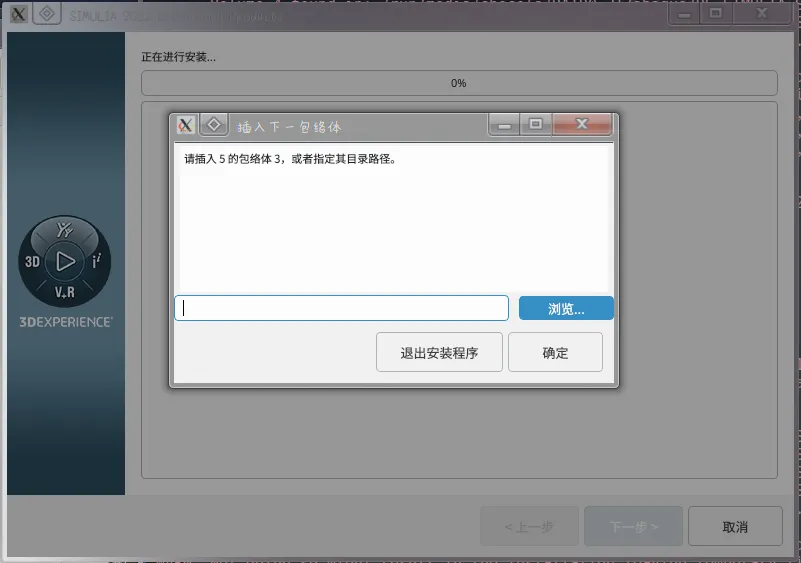Focus the directory path input field

coord(341,308)
